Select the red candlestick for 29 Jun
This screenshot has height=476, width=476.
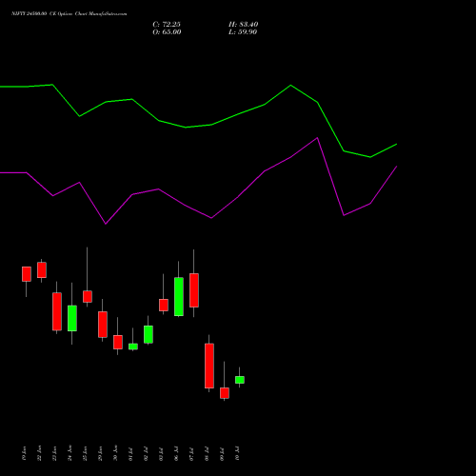(x=103, y=325)
